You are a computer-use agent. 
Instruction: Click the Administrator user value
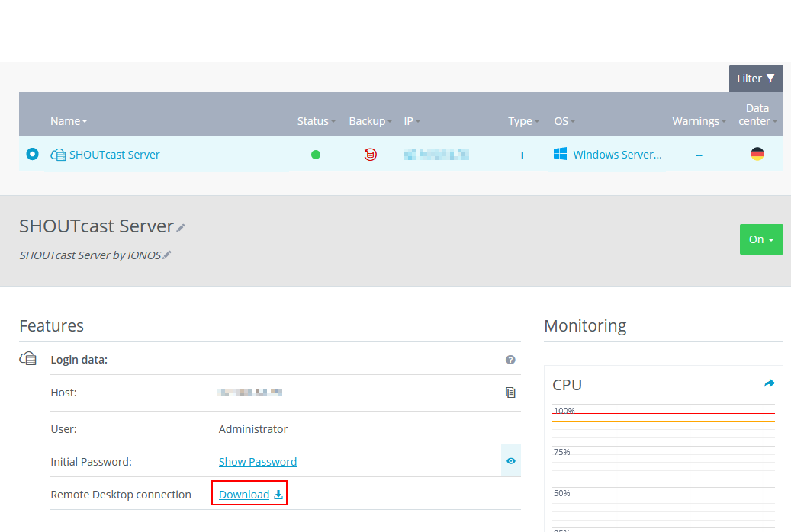[x=253, y=429]
